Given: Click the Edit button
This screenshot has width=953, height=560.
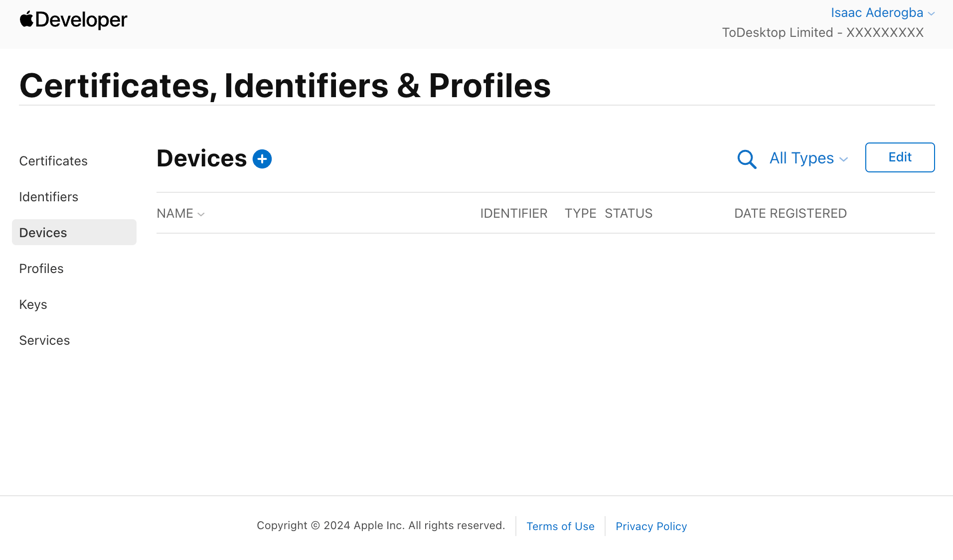Looking at the screenshot, I should 900,157.
